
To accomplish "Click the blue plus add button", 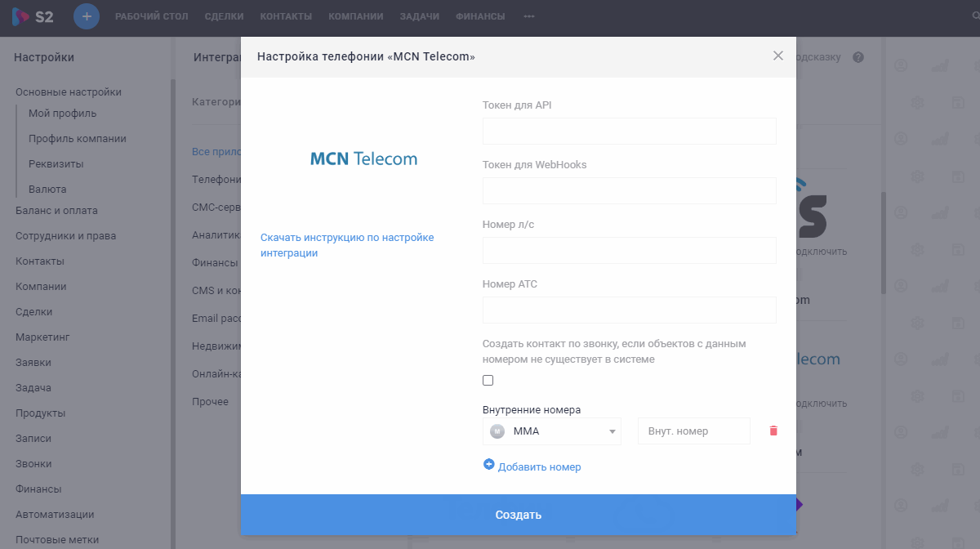I will [87, 16].
